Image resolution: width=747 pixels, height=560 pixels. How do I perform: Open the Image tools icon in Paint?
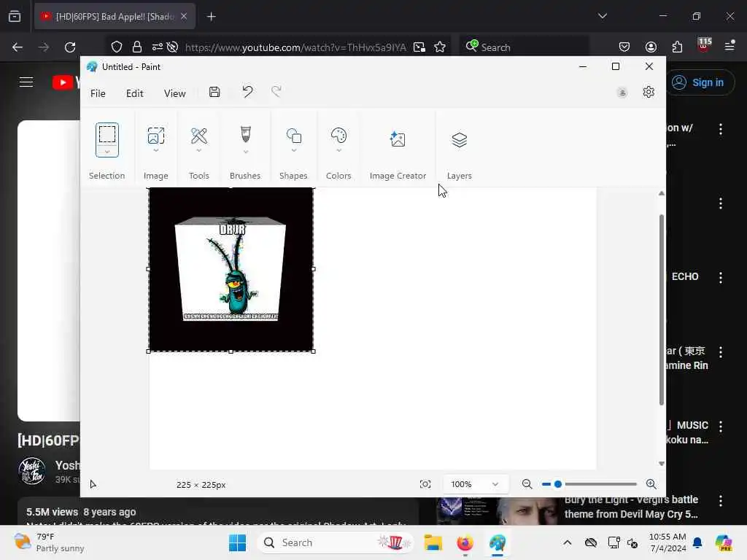click(x=156, y=136)
